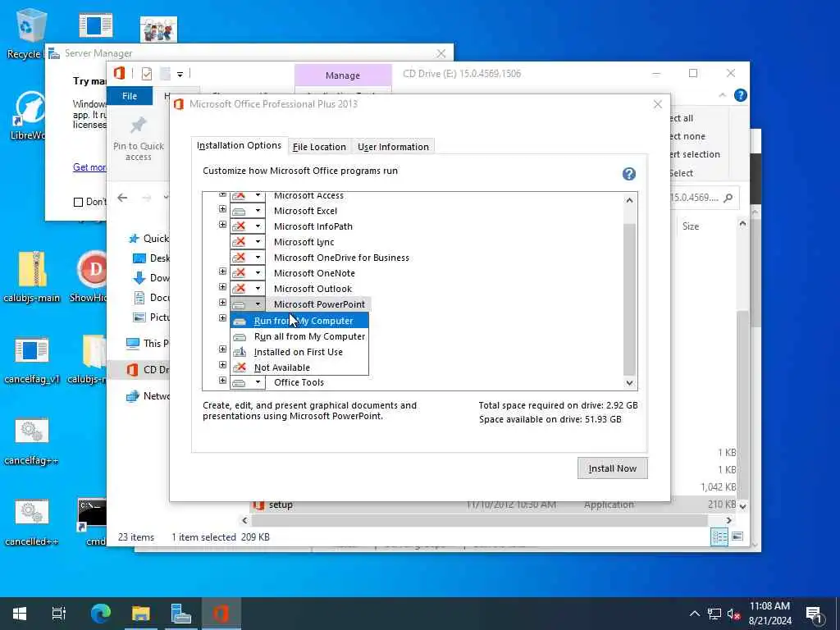This screenshot has width=840, height=630.
Task: Click Pin to Quick access in Explorer ribbon
Action: 138,139
